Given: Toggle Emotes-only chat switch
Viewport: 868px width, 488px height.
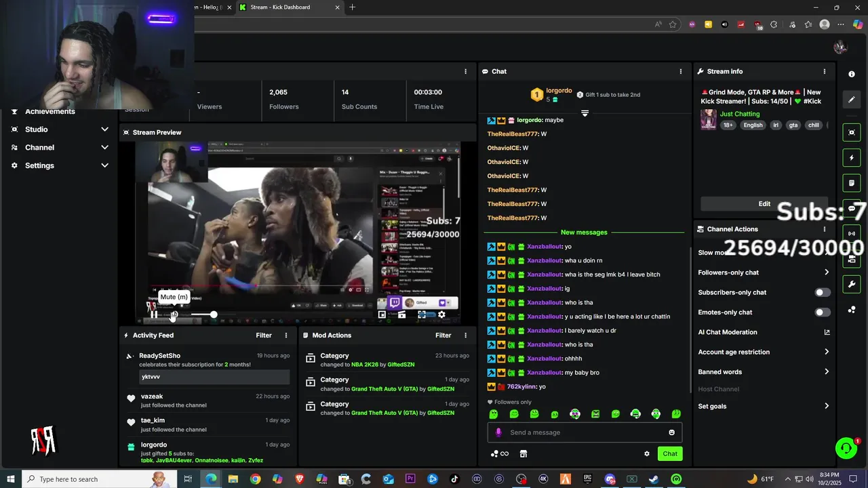Looking at the screenshot, I should (822, 312).
